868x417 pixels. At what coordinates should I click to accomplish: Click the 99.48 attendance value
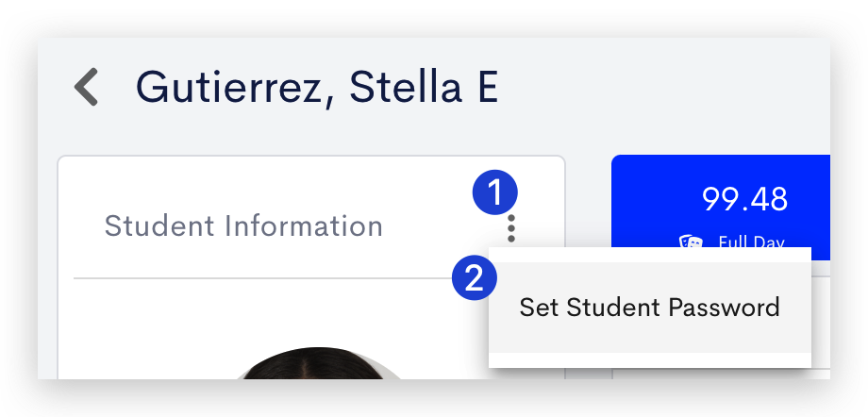pos(744,199)
